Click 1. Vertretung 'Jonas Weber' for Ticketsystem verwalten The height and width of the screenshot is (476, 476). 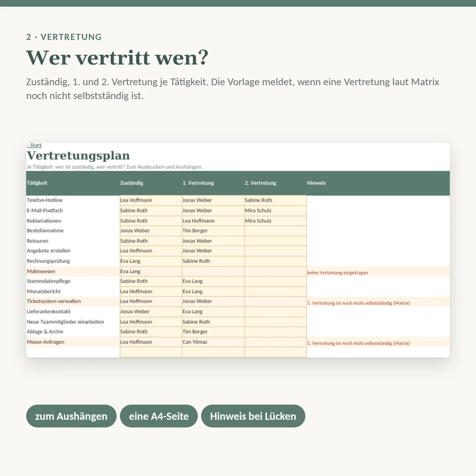pyautogui.click(x=213, y=301)
